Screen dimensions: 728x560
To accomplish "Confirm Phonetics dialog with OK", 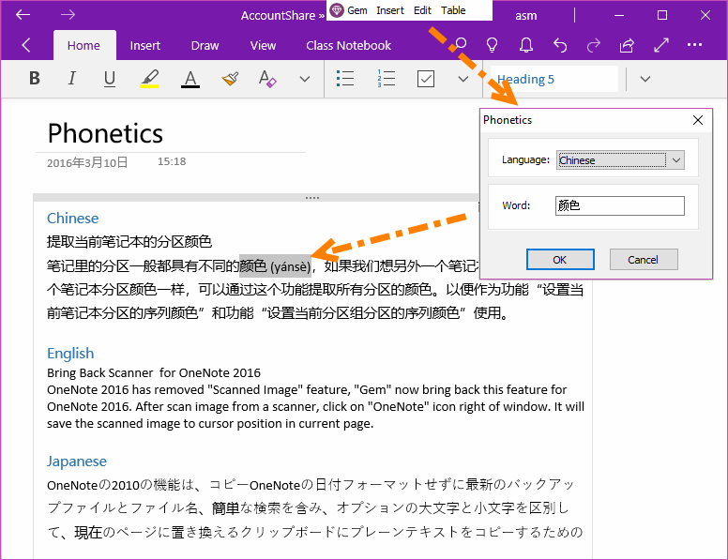I will pyautogui.click(x=560, y=260).
